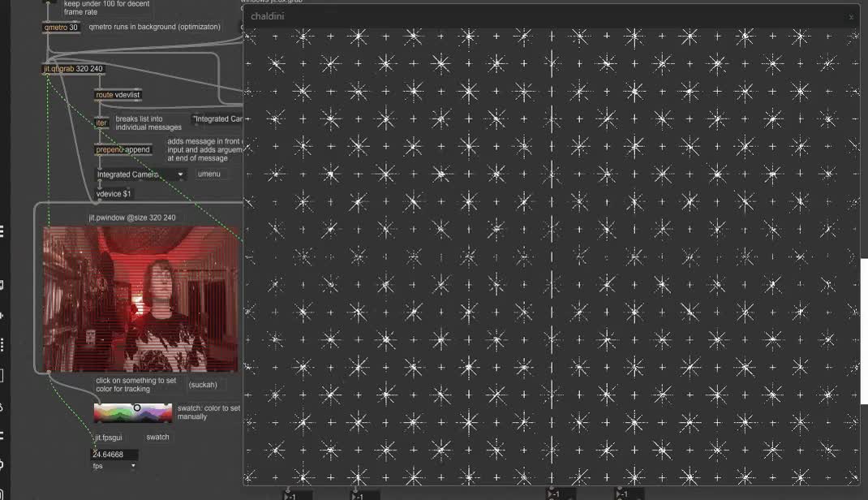The width and height of the screenshot is (868, 500).
Task: Select "adds message in front" comment
Action: [204, 149]
